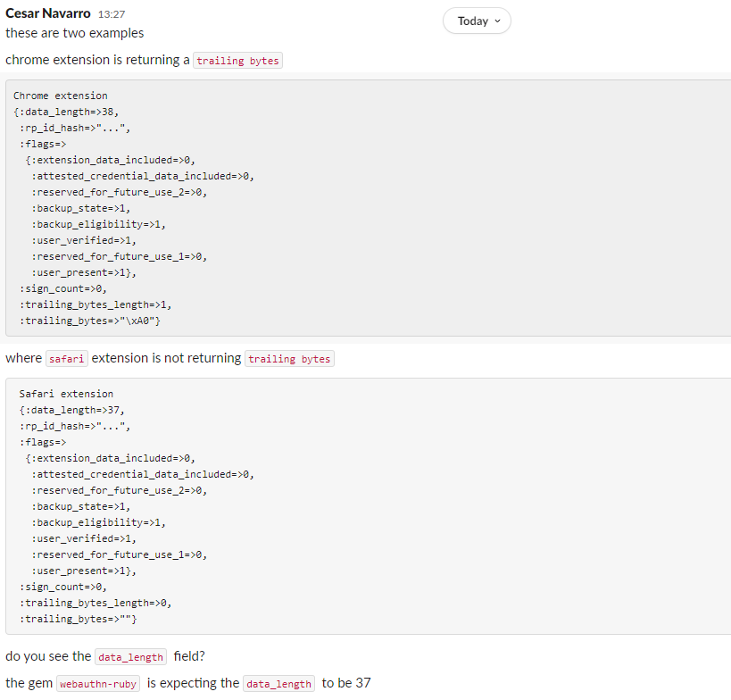
Task: Click the ':trailing_bytes=>"\xA0"' line
Action: pos(90,321)
